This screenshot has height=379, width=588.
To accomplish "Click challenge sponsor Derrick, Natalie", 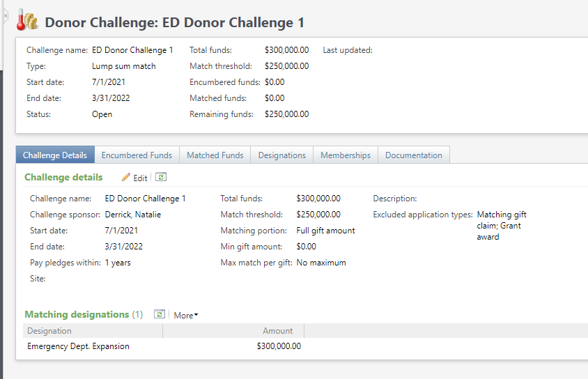I will point(132,215).
